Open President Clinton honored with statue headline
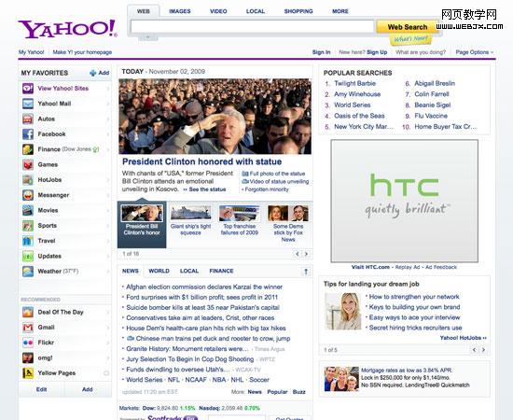The height and width of the screenshot is (420, 513). click(201, 161)
